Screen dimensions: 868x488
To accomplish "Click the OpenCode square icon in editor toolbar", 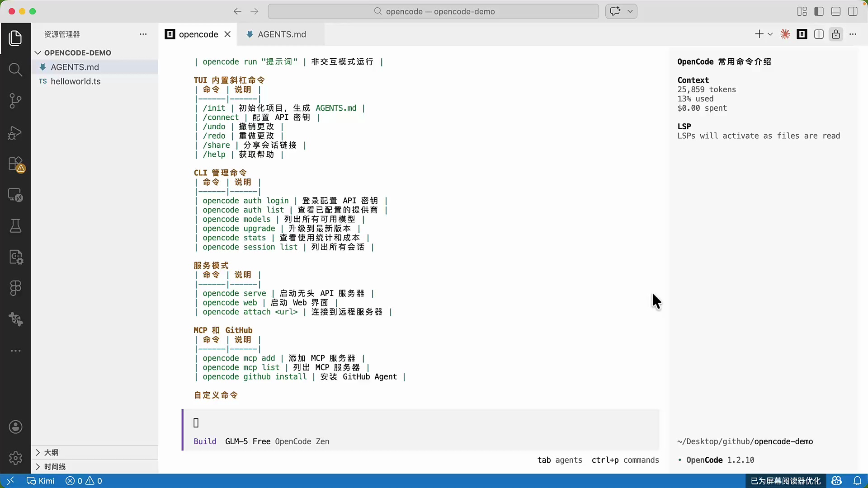I will point(802,34).
